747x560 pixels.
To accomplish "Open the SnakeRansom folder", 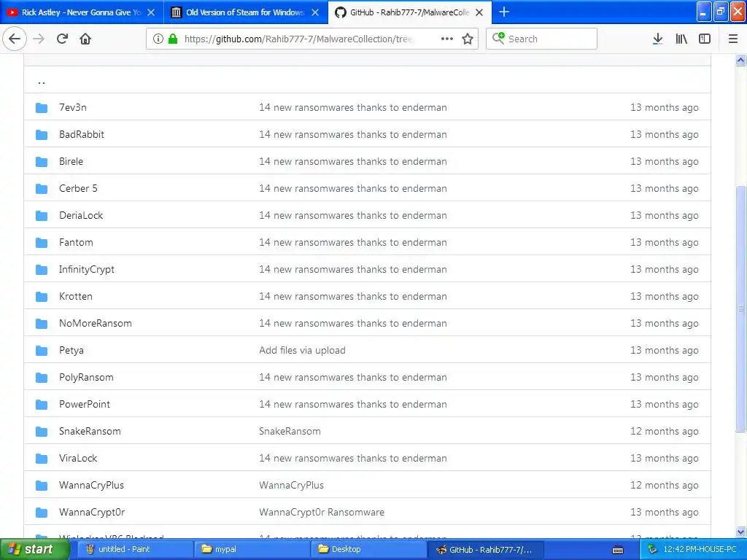I will tap(90, 432).
